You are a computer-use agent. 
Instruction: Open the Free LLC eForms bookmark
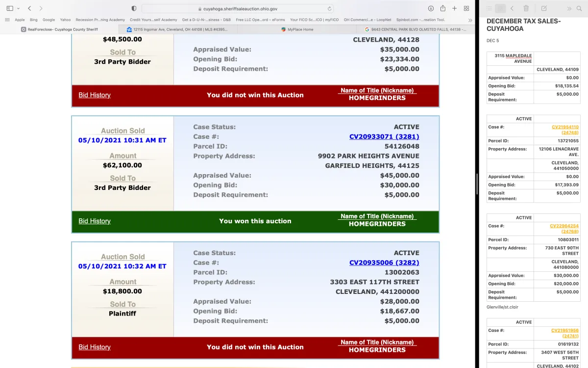[x=260, y=20]
